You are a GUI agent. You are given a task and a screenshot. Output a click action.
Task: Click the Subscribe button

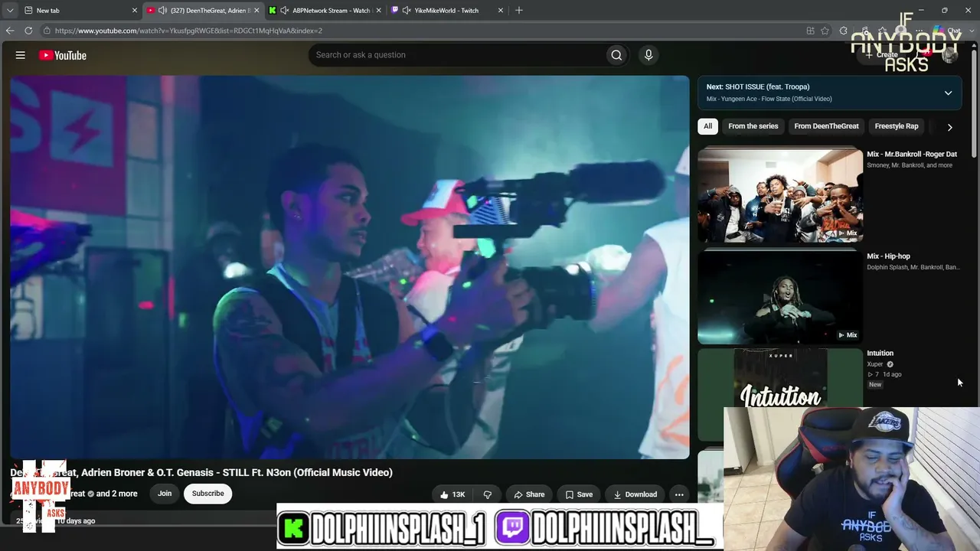[x=208, y=494]
